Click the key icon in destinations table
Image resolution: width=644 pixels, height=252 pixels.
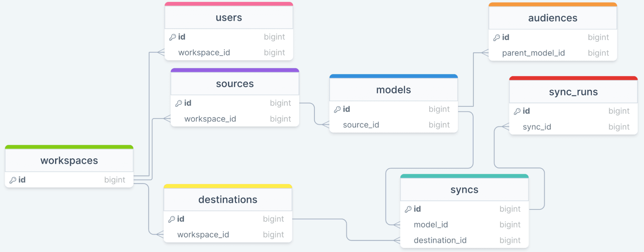coord(172,219)
